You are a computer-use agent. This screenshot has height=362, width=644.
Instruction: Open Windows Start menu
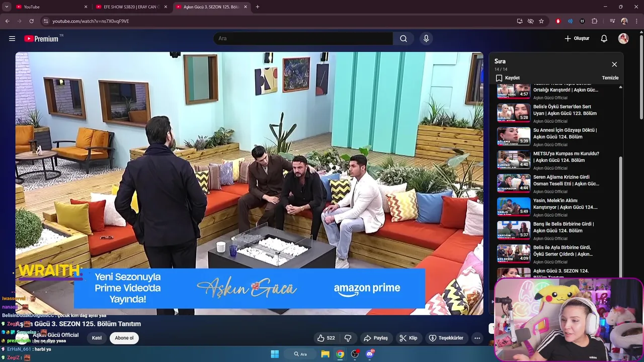tap(275, 354)
